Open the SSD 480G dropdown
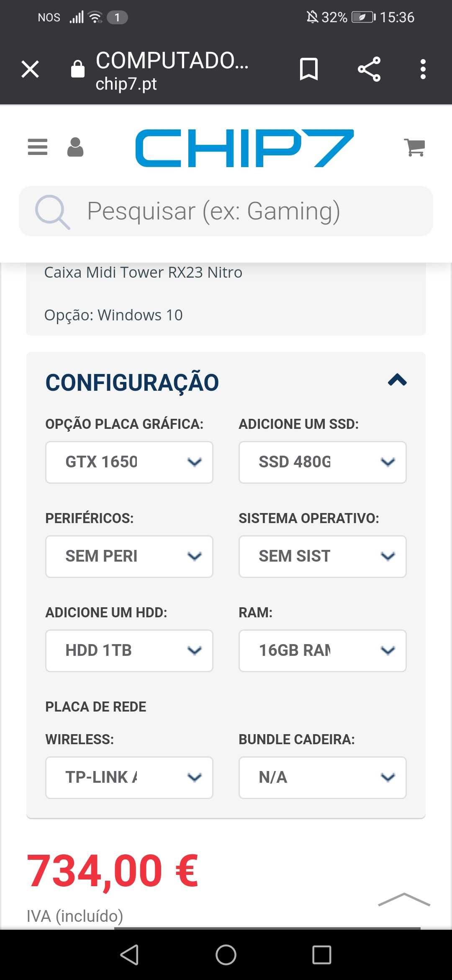 pyautogui.click(x=323, y=462)
